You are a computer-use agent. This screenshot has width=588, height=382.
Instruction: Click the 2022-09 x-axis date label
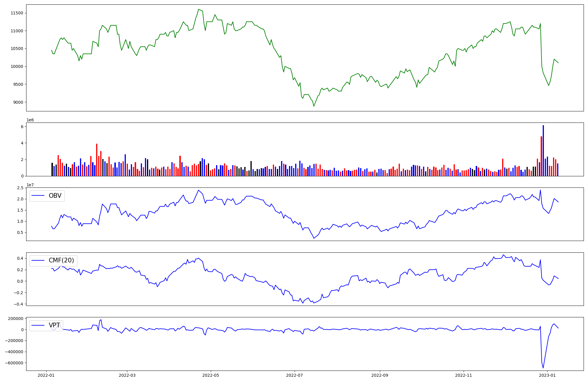[x=380, y=375]
